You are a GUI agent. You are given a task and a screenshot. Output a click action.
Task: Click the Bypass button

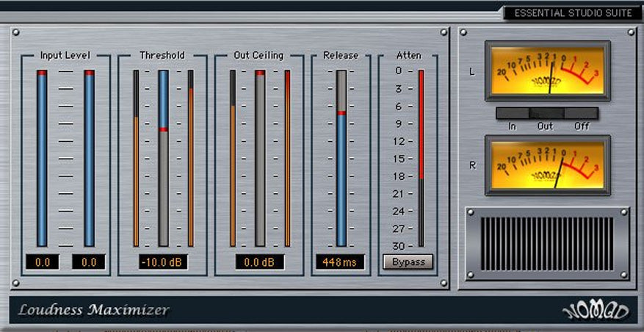[408, 262]
